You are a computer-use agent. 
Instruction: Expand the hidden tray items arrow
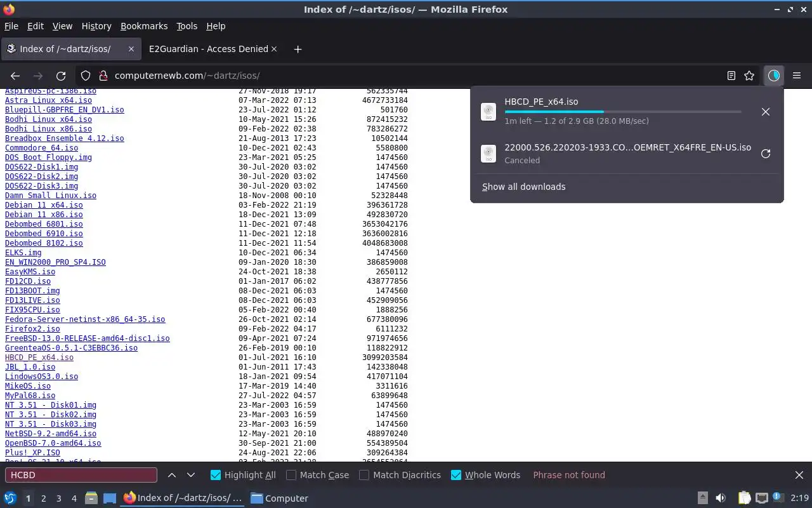click(x=702, y=498)
